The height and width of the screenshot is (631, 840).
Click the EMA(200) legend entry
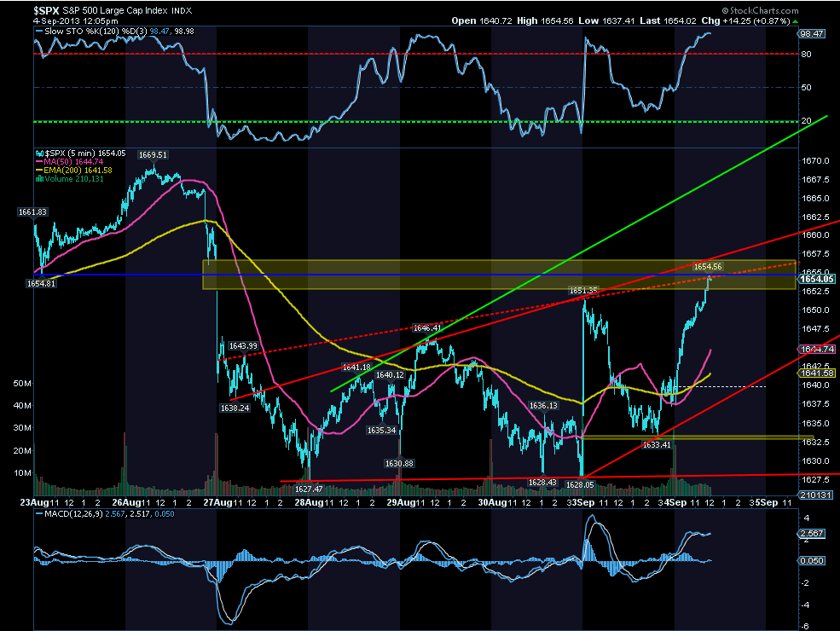74,171
